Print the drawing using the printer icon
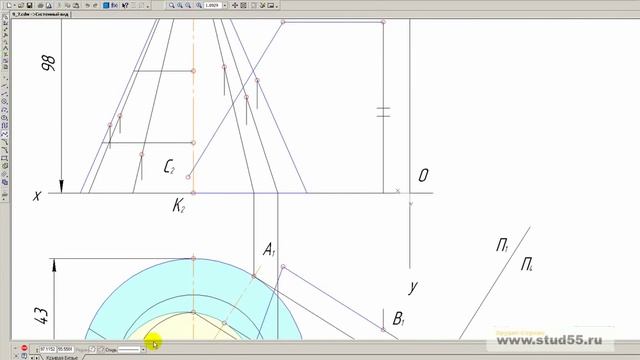The width and height of the screenshot is (640, 360). [x=40, y=5]
